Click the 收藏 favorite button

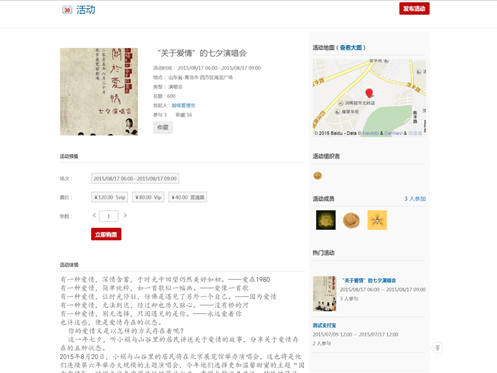click(163, 127)
